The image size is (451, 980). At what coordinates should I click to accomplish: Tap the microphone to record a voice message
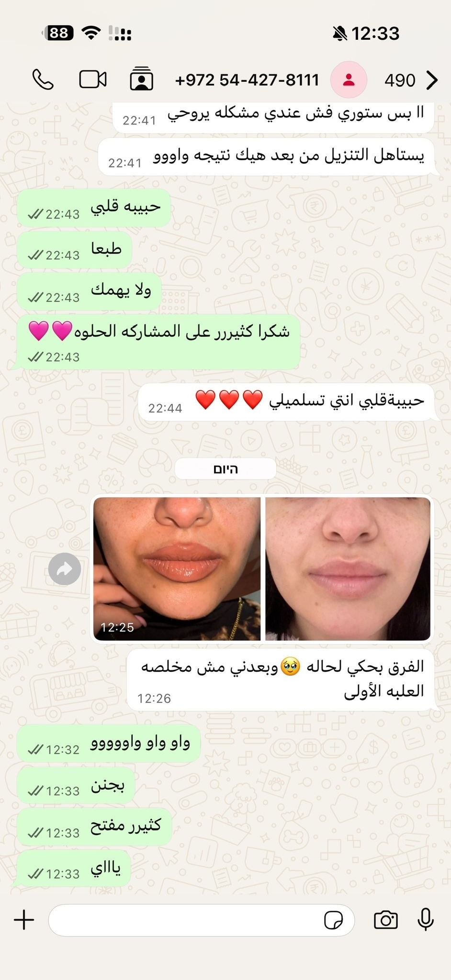click(x=426, y=919)
